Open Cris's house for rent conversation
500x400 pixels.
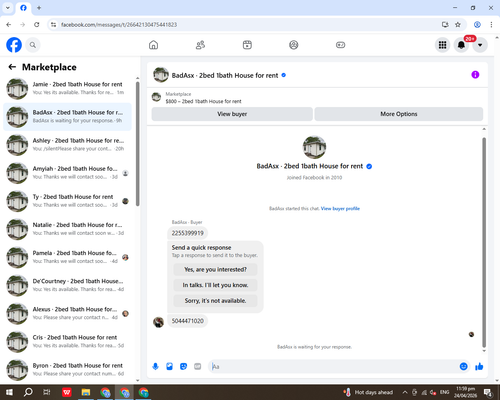[67, 341]
